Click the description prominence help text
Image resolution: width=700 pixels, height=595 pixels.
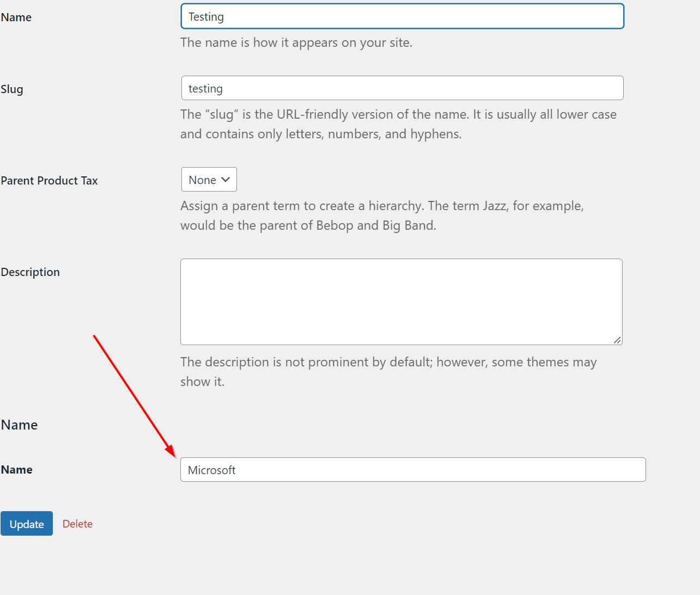pos(388,372)
